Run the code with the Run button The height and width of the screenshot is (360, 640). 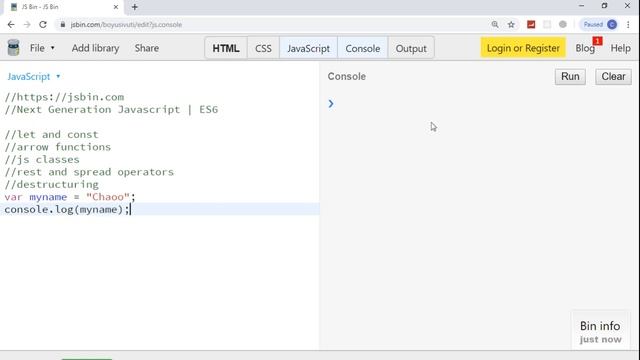pos(570,77)
